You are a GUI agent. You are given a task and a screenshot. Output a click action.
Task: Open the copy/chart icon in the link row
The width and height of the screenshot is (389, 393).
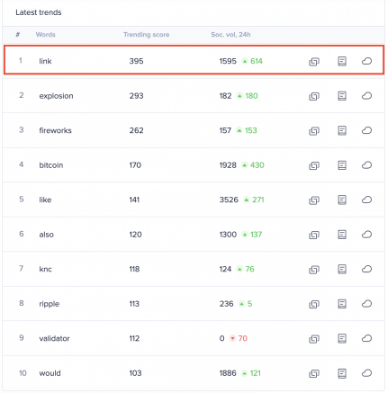(314, 61)
